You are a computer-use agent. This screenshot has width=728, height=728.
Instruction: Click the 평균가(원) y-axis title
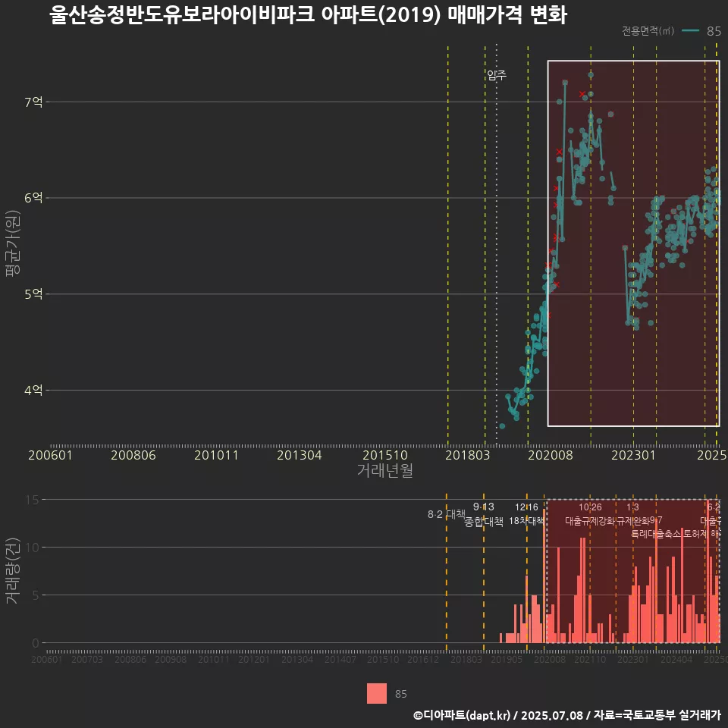coord(13,243)
